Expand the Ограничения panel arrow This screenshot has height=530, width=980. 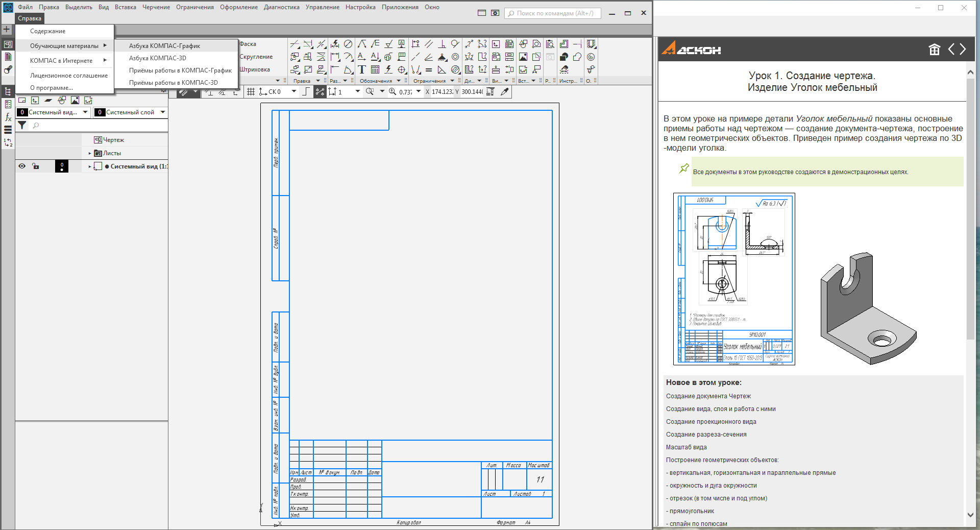click(x=452, y=81)
